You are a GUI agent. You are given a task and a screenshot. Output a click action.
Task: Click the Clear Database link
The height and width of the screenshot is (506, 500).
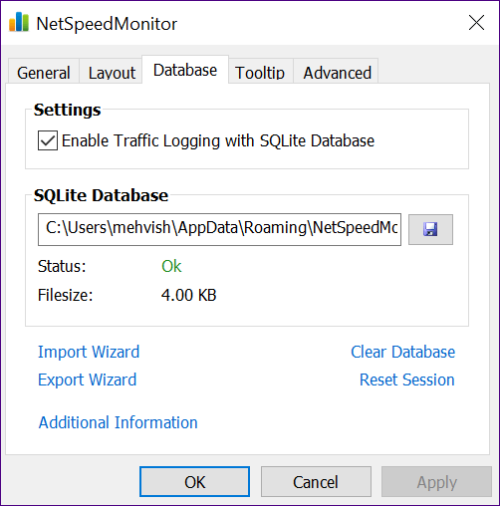point(403,352)
